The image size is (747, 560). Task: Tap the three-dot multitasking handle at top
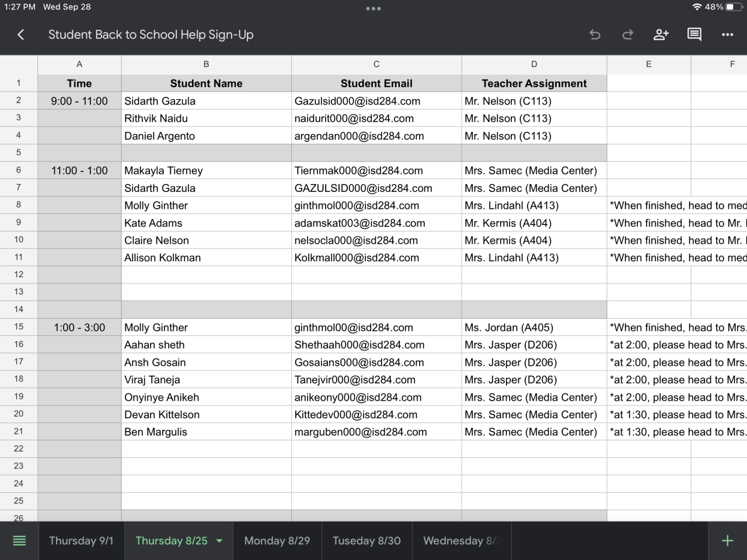[373, 9]
